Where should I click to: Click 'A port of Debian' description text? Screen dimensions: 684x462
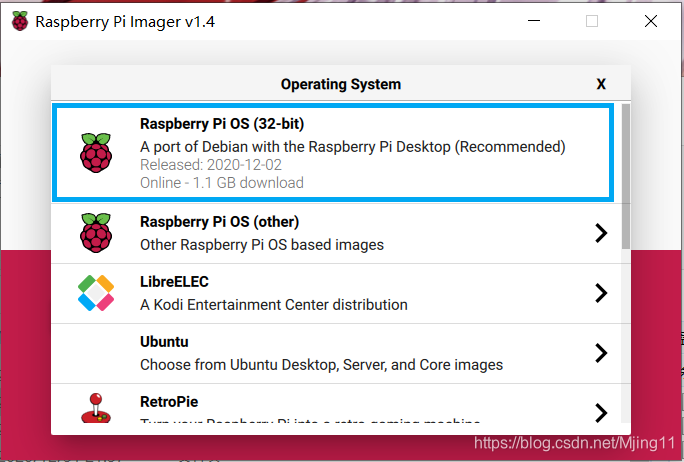[x=353, y=147]
